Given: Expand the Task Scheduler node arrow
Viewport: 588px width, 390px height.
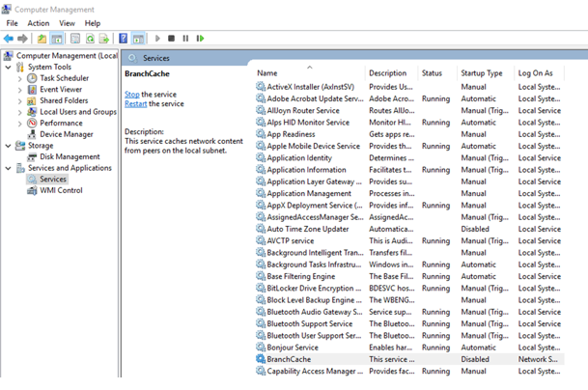Looking at the screenshot, I should tap(20, 78).
